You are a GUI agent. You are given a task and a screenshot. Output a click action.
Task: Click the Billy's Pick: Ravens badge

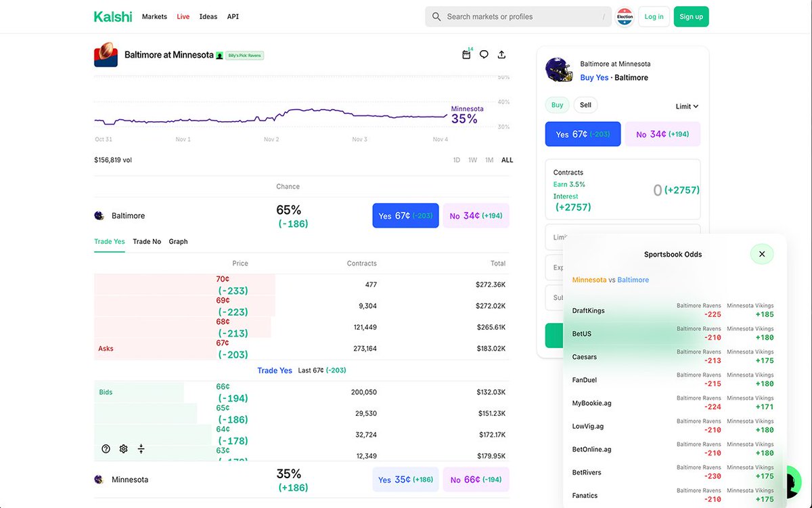244,55
